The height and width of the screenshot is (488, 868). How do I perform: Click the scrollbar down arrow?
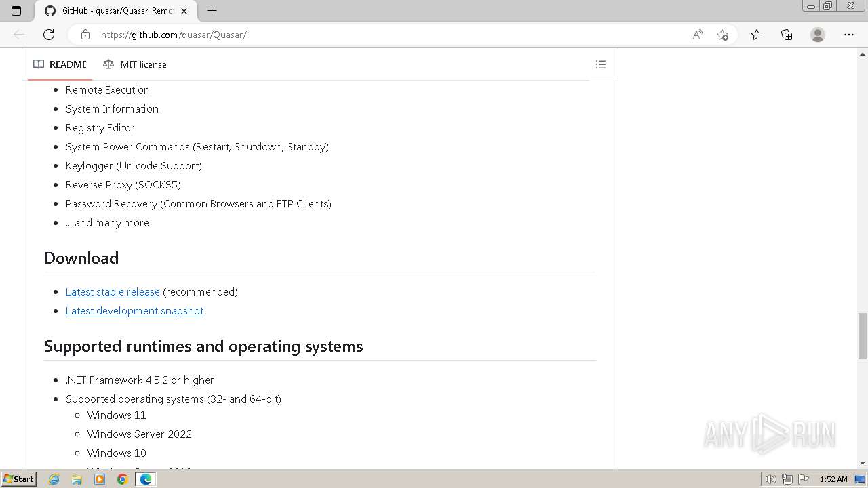pyautogui.click(x=863, y=463)
